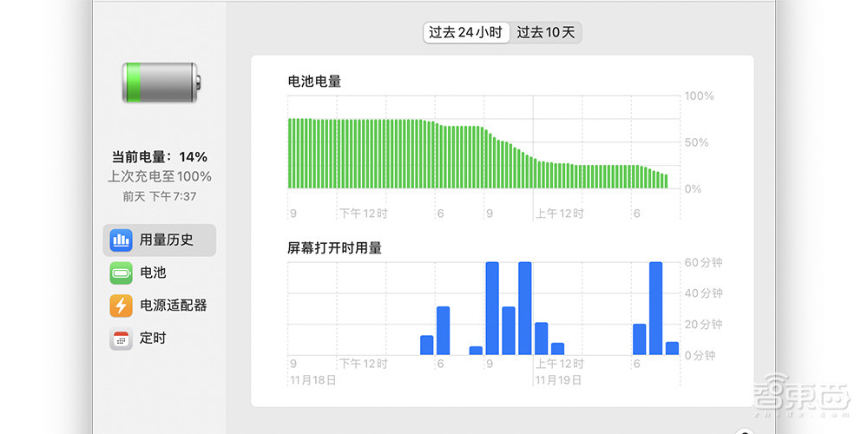Click the 60 分钟 axis label
868x434 pixels.
(703, 262)
